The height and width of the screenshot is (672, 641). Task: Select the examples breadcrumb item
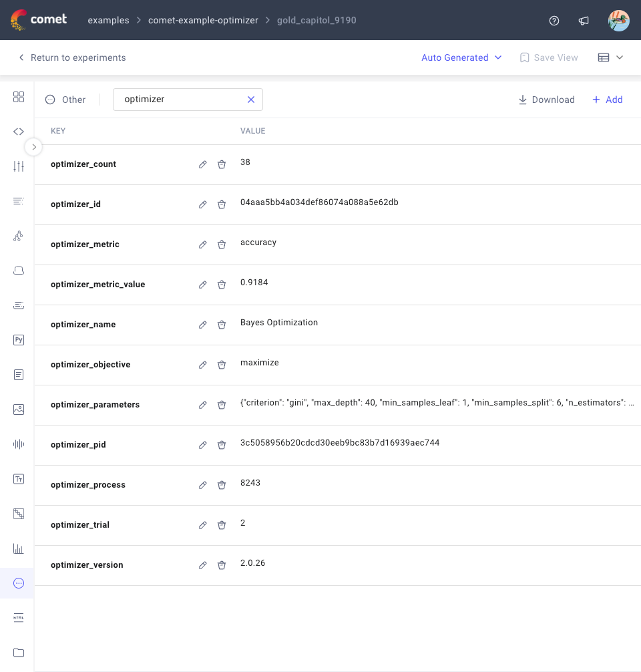pyautogui.click(x=108, y=20)
